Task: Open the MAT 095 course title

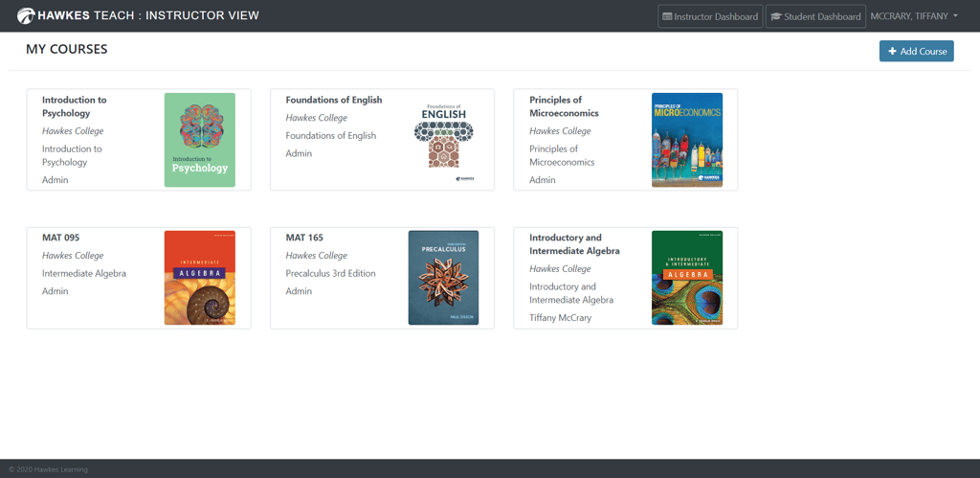Action: click(60, 238)
